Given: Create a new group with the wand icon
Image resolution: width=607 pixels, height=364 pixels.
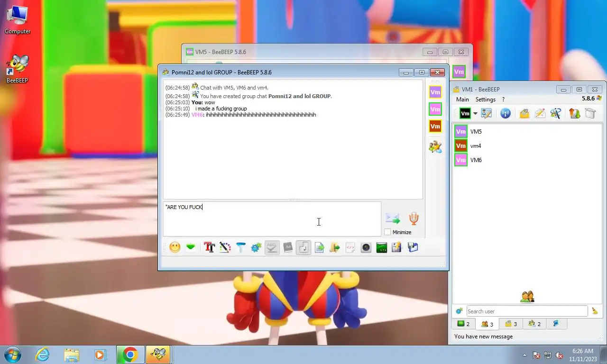Looking at the screenshot, I should point(556,113).
